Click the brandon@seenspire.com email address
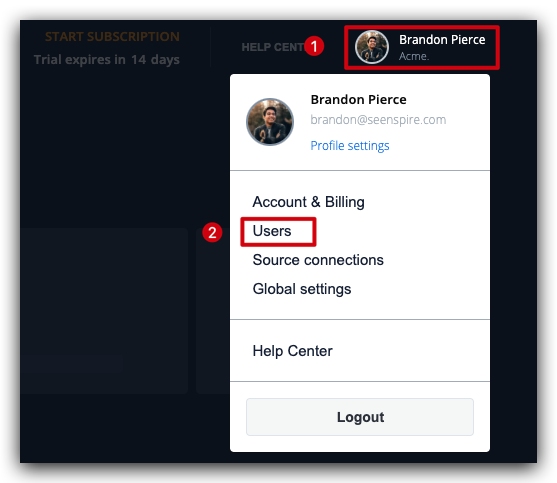 point(378,120)
